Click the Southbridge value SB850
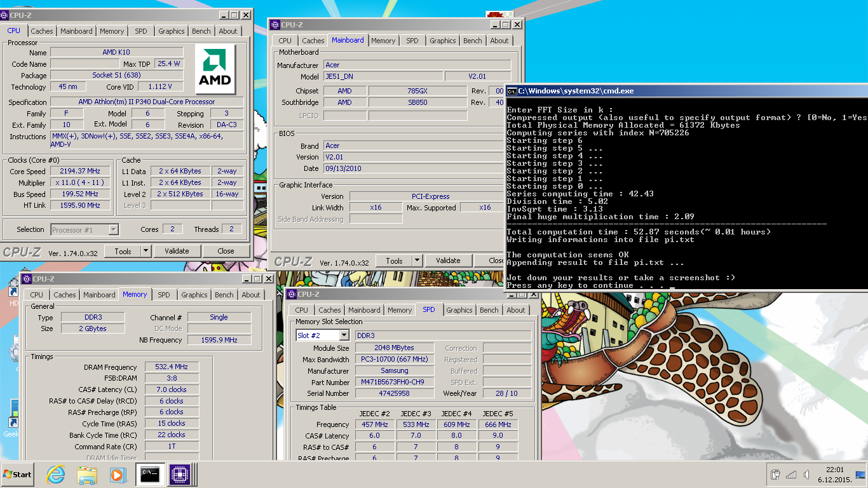Viewport: 868px width, 488px height. tap(417, 103)
